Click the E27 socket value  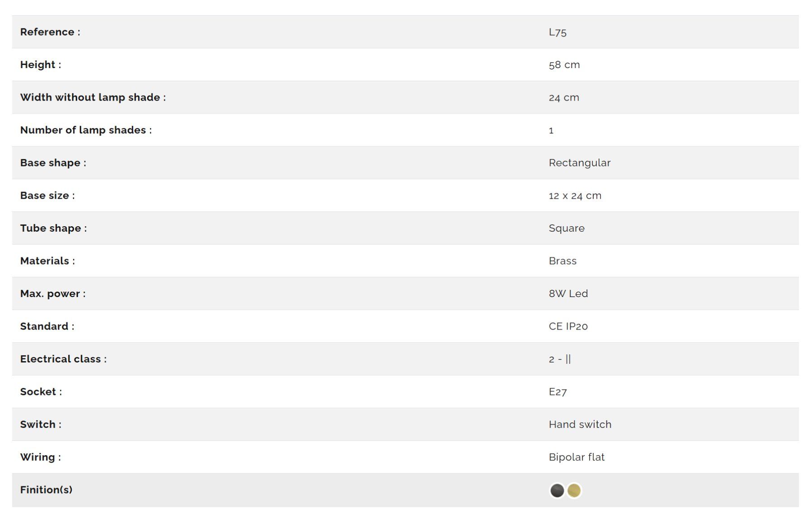point(558,392)
